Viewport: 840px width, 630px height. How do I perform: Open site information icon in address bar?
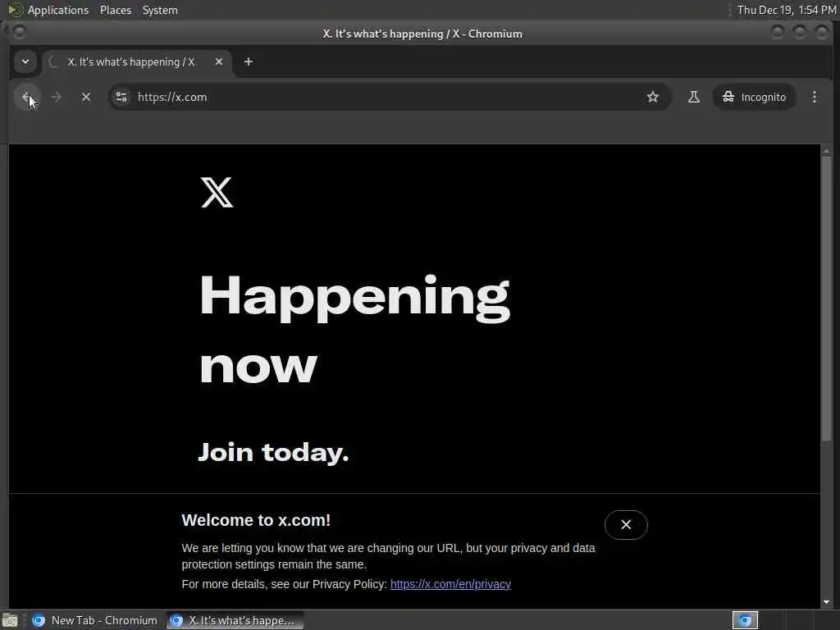click(121, 97)
